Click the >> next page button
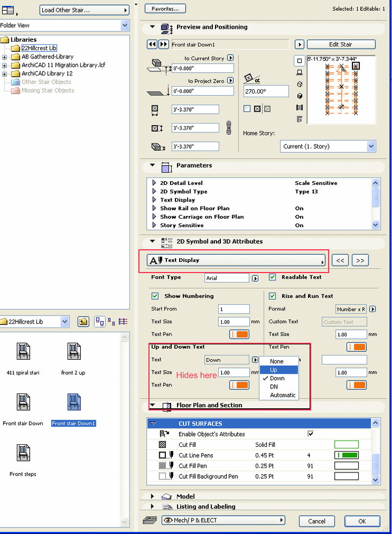The height and width of the screenshot is (534, 392). 360,260
